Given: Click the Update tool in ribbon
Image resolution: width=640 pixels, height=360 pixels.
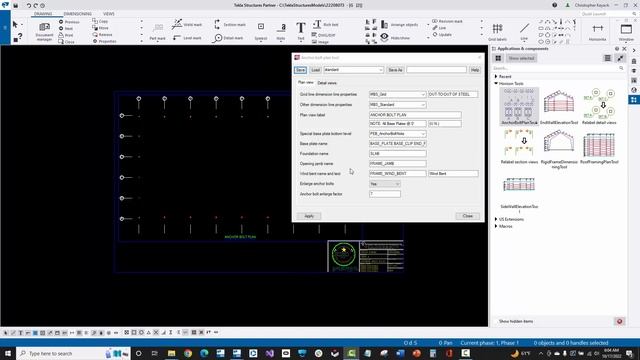Looking at the screenshot, I should [442, 35].
